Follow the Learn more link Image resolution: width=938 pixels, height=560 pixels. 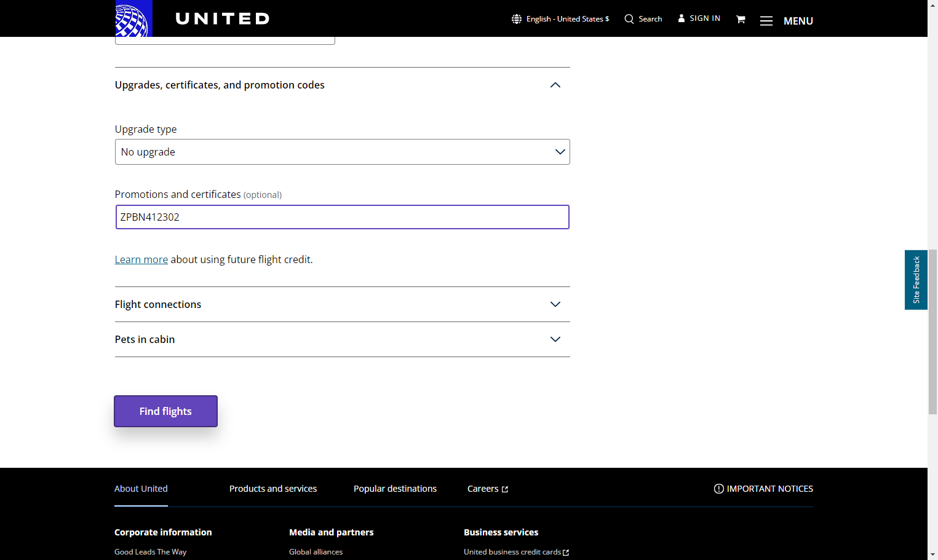(141, 259)
